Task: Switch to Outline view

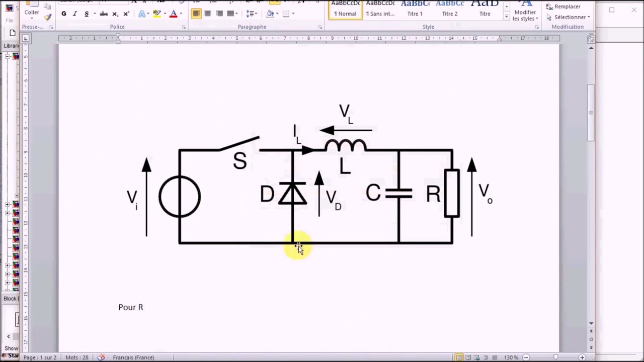Action: [487, 357]
